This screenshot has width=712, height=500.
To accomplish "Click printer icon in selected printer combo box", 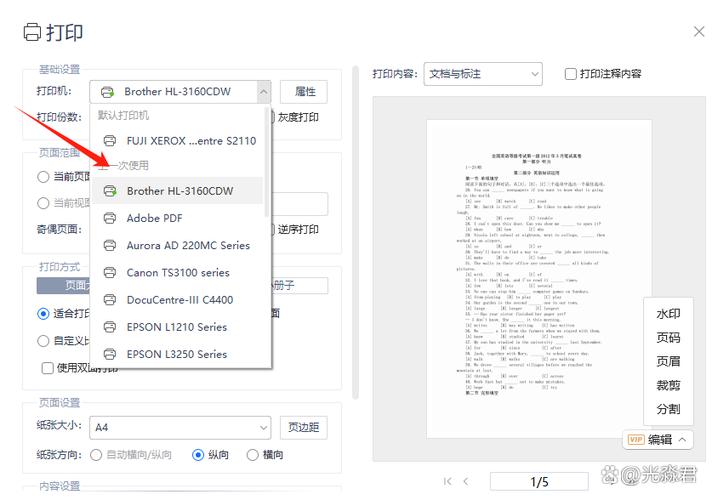I will click(x=107, y=92).
